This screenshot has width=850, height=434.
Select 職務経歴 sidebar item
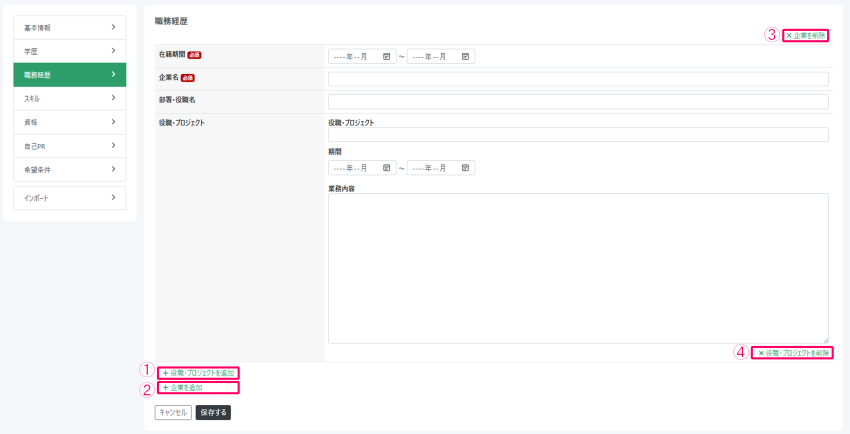click(x=69, y=74)
